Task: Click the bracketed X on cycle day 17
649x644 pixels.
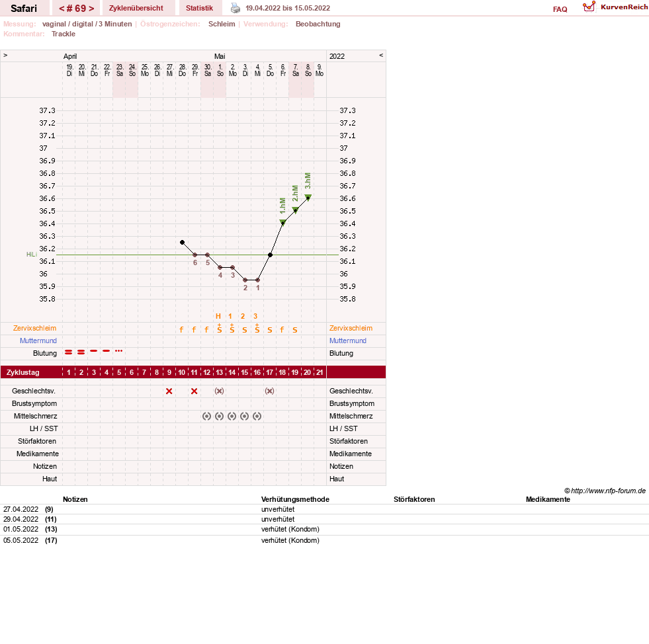Action: coord(269,391)
